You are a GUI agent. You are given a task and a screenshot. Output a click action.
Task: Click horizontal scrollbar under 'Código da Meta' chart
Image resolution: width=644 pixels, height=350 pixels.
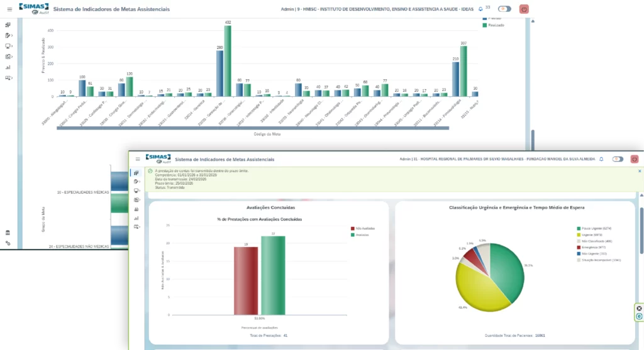point(252,128)
